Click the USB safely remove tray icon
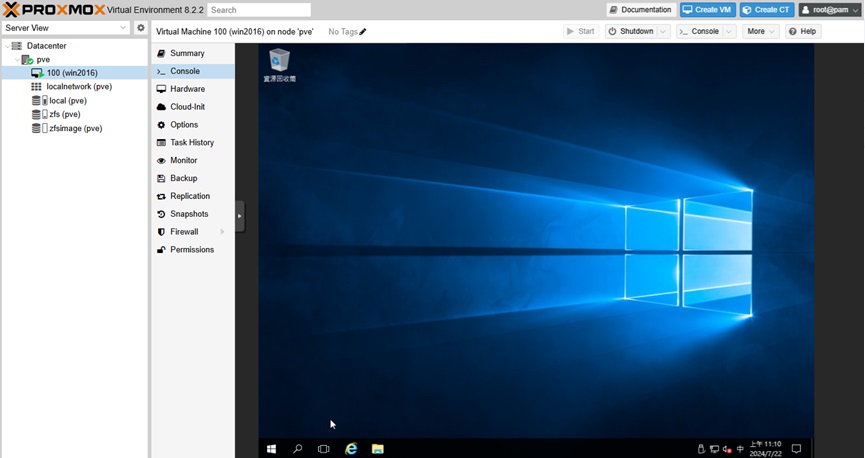This screenshot has height=458, width=865. tap(702, 449)
